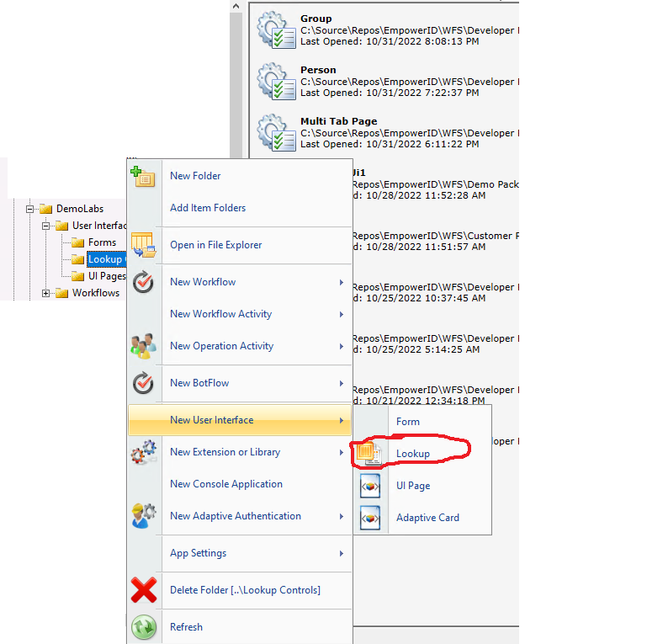
Task: Click the New Folder icon with green plus
Action: coord(143,177)
